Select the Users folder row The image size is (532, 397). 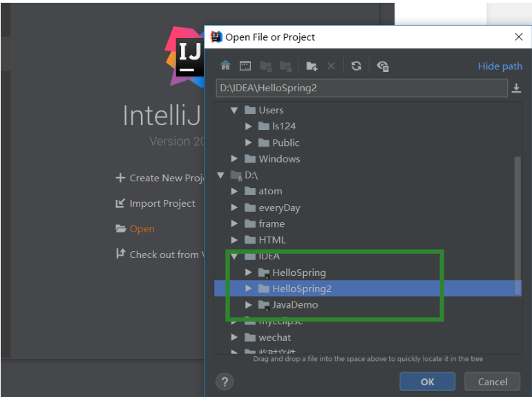click(x=271, y=110)
